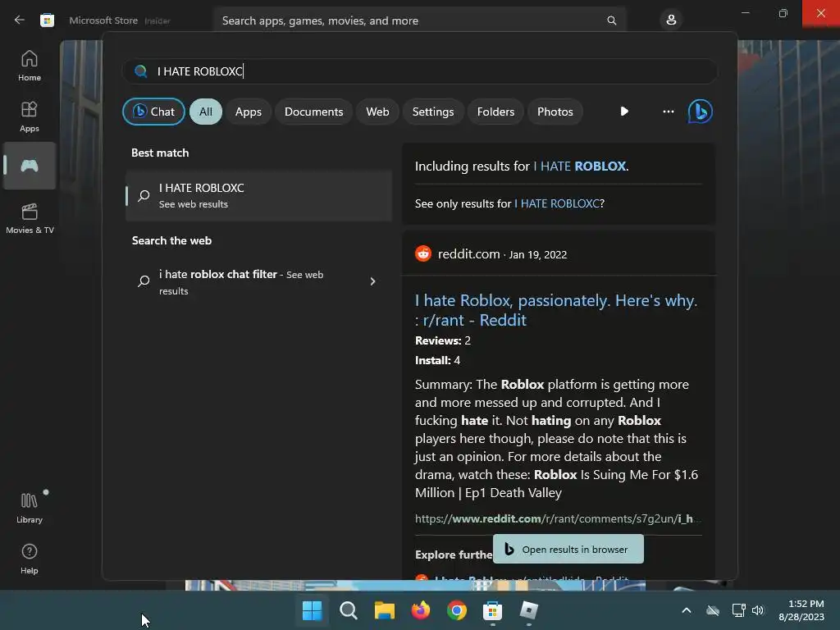This screenshot has height=630, width=840.
Task: Open the user account profile icon
Action: (671, 21)
